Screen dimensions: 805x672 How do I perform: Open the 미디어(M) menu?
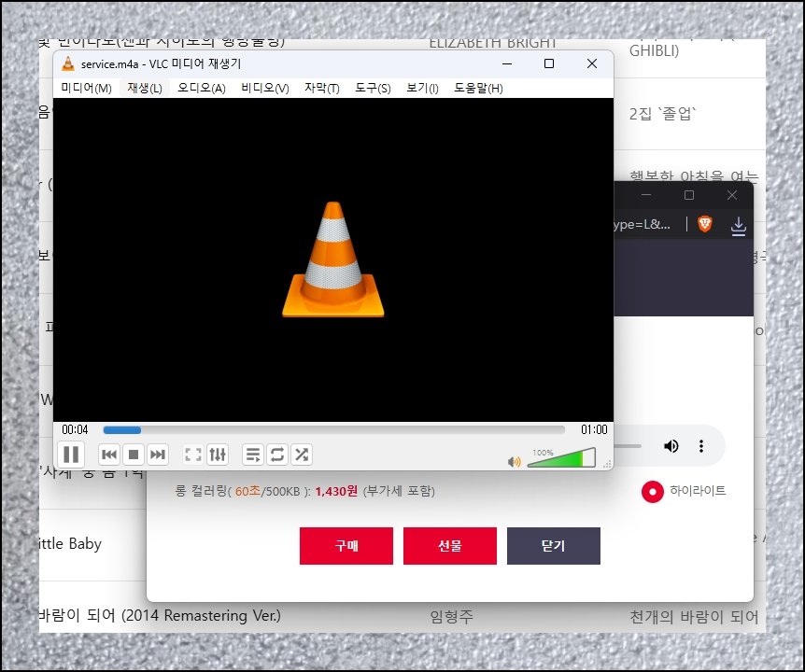coord(86,89)
